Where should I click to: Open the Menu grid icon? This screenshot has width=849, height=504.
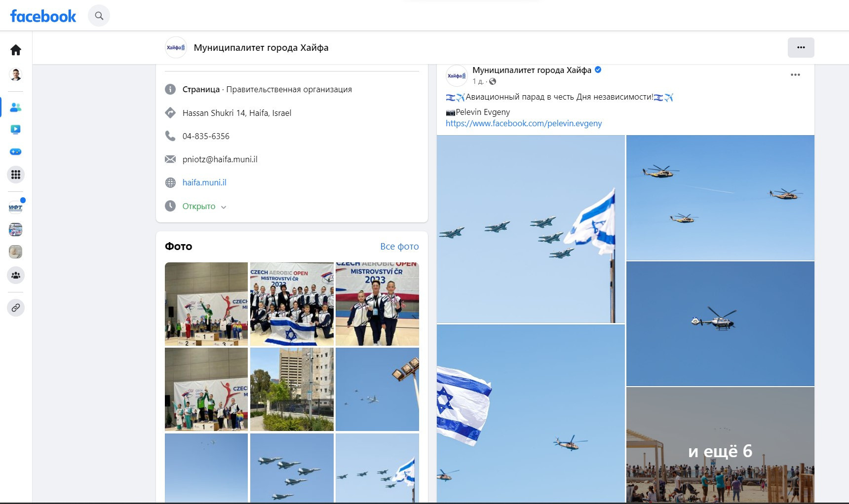(x=15, y=175)
